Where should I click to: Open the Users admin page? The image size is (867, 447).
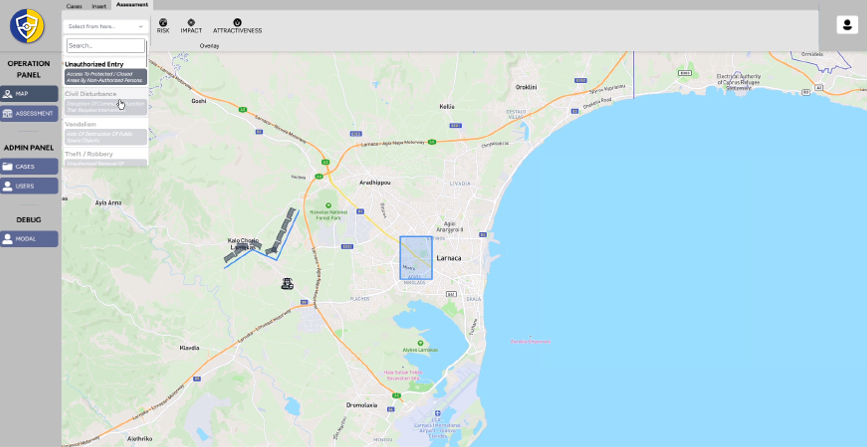coord(29,186)
